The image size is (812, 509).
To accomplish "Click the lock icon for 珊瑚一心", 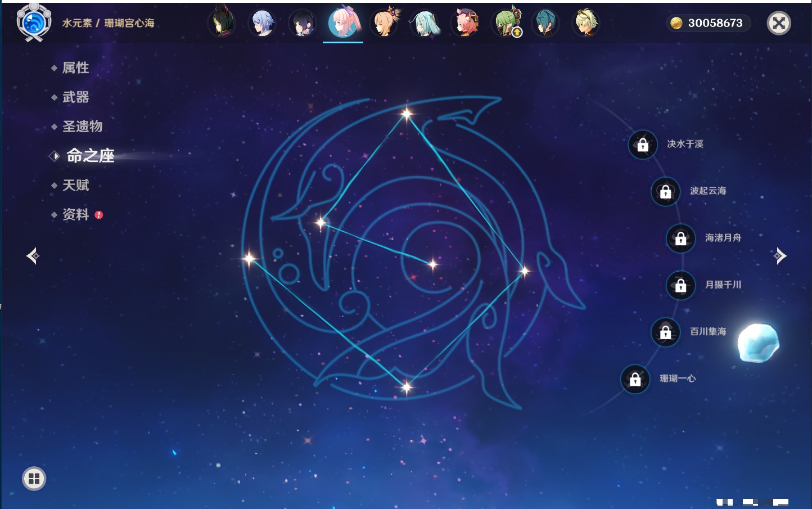I will [x=635, y=379].
